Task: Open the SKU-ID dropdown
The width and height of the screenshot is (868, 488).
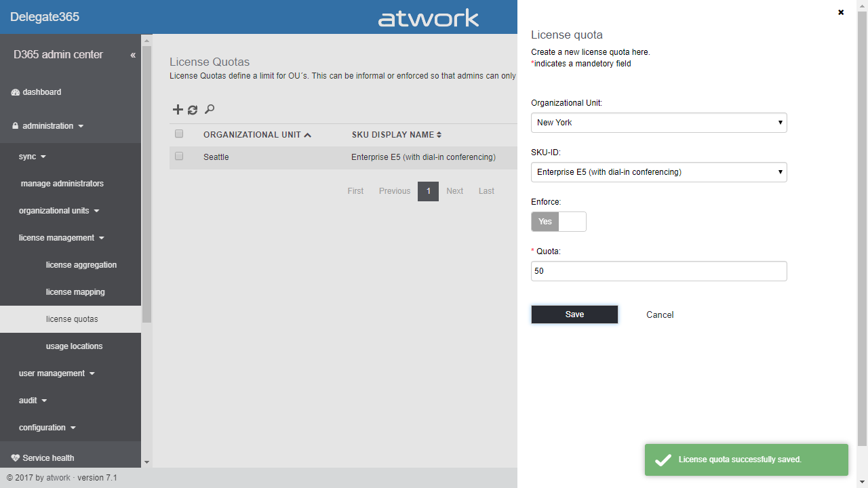Action: (x=659, y=172)
